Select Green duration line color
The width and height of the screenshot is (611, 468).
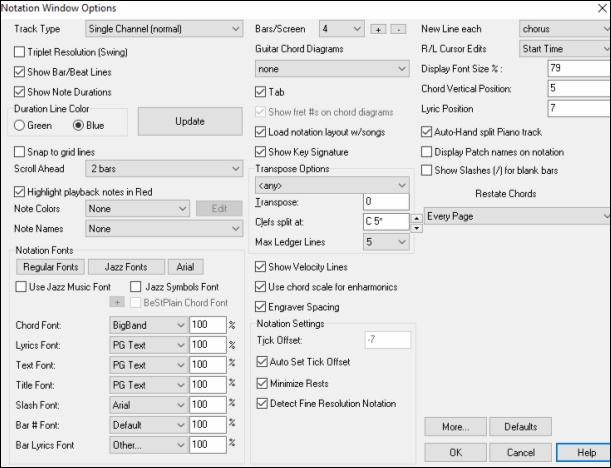coord(20,126)
